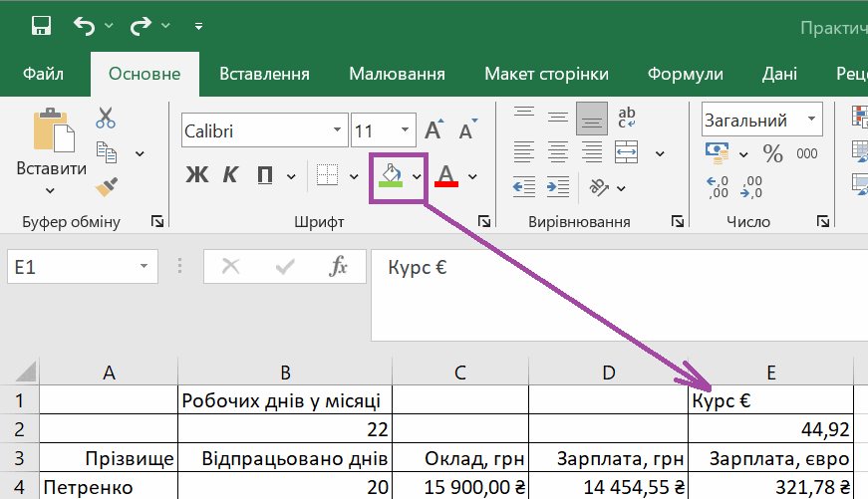Expand the Вставити paste options arrow
The width and height of the screenshot is (868, 499).
[51, 191]
